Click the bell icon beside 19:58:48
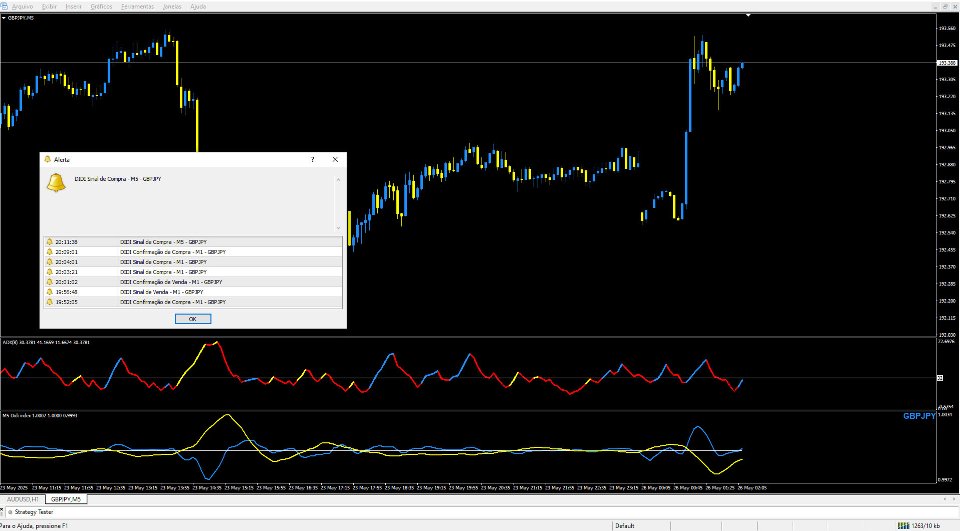 [x=50, y=292]
